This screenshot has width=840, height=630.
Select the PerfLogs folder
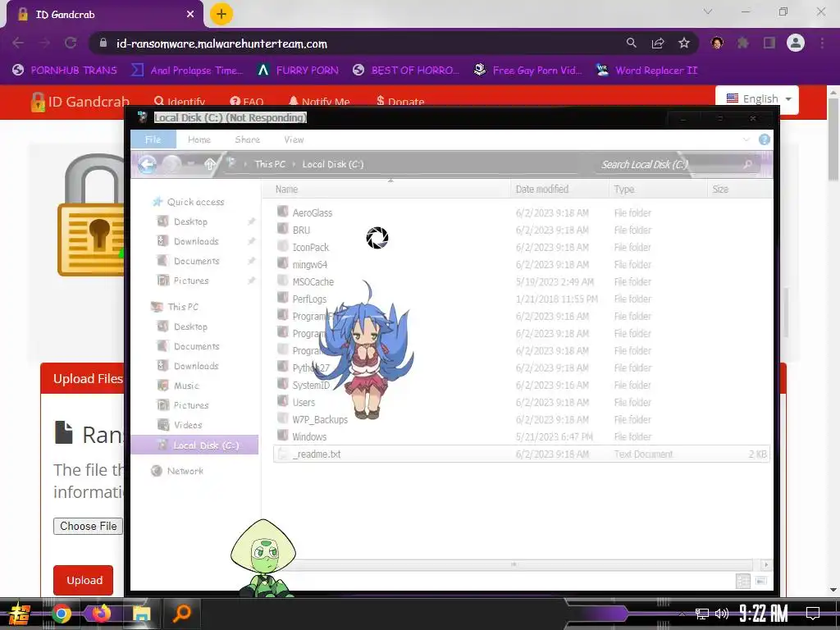(309, 299)
